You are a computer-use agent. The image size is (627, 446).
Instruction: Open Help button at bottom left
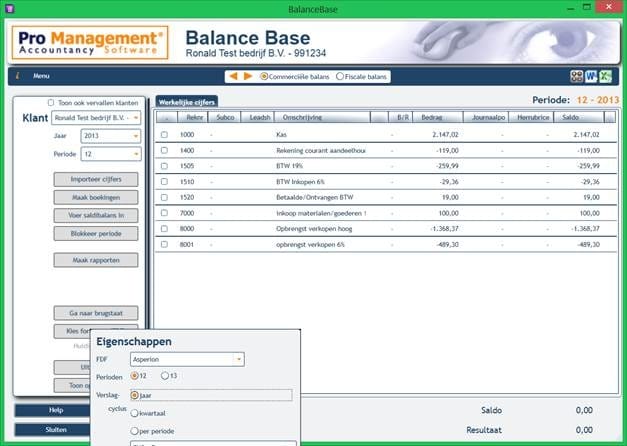click(x=52, y=410)
